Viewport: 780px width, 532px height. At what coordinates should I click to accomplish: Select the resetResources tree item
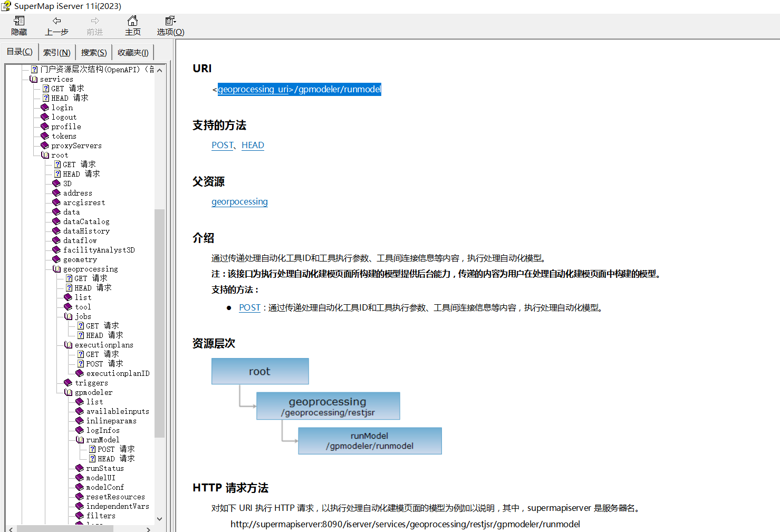click(x=115, y=497)
